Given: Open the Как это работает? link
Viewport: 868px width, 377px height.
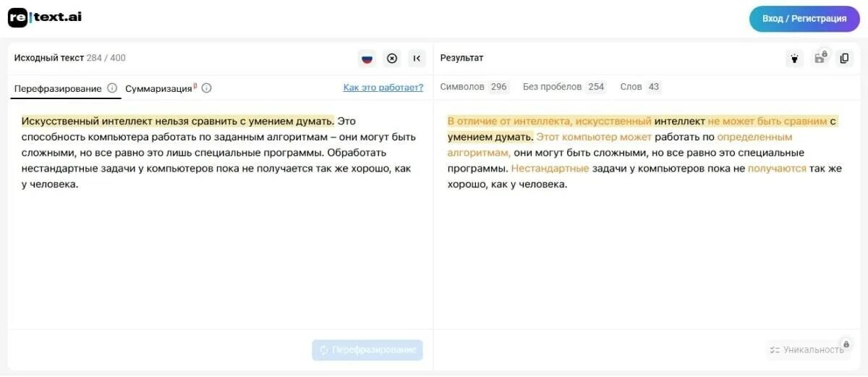Looking at the screenshot, I should pyautogui.click(x=383, y=88).
